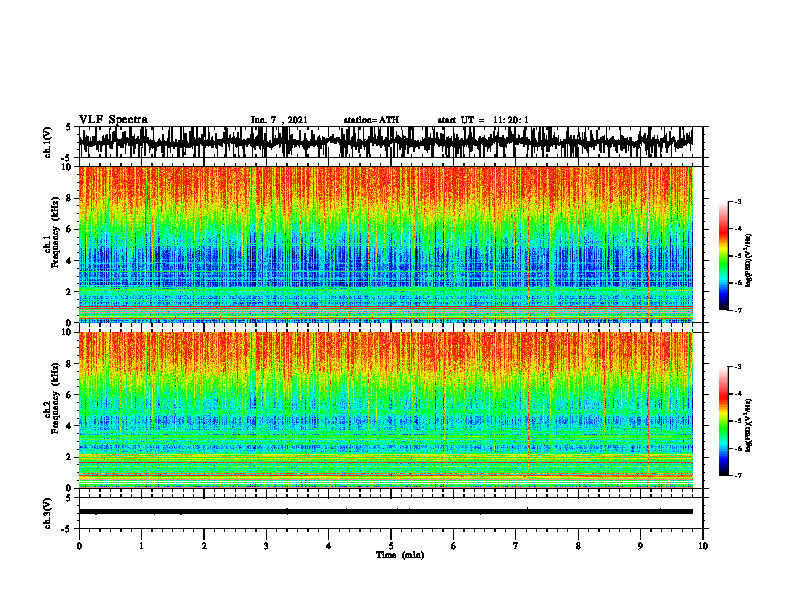Viewport: 792px width, 612px height.
Task: Click the time axis tick label "9"
Action: 640,546
